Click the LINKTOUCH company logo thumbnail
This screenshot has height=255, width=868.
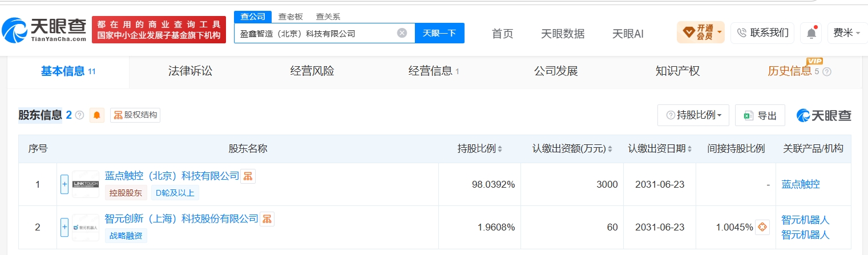86,184
